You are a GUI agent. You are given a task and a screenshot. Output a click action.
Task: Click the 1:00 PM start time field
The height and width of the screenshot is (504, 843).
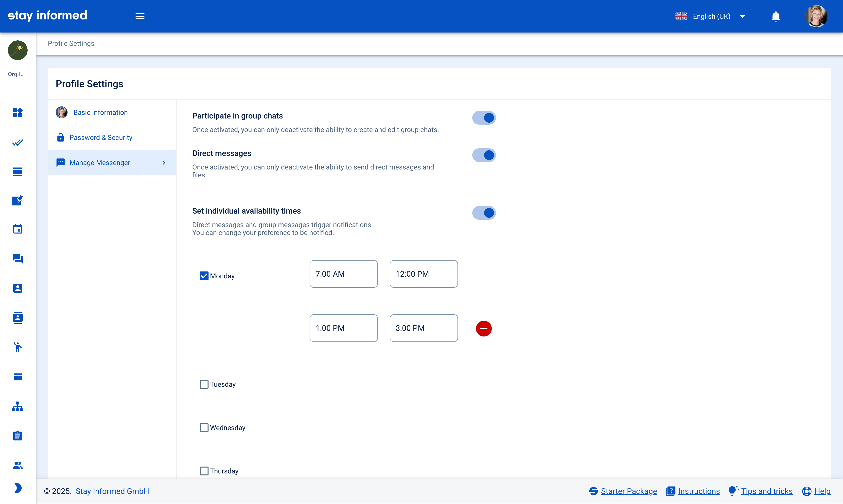point(344,328)
